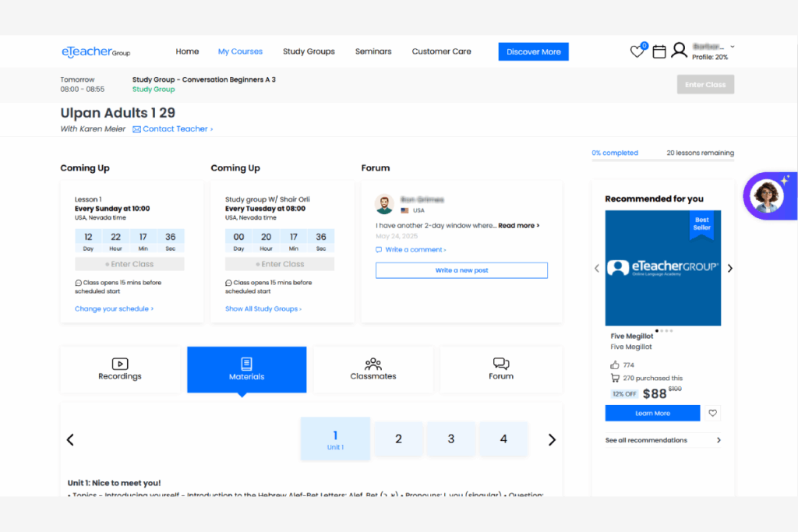The height and width of the screenshot is (532, 798).
Task: Click previous recommendation arrow
Action: 597,268
